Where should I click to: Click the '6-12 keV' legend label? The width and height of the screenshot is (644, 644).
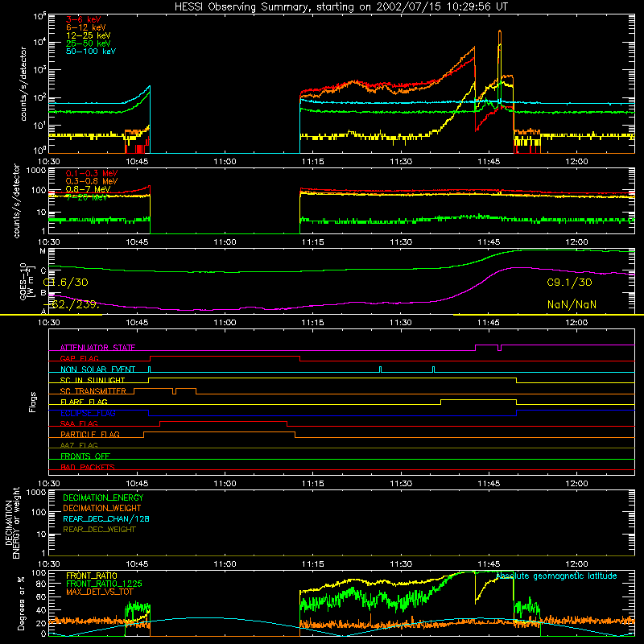click(x=86, y=27)
